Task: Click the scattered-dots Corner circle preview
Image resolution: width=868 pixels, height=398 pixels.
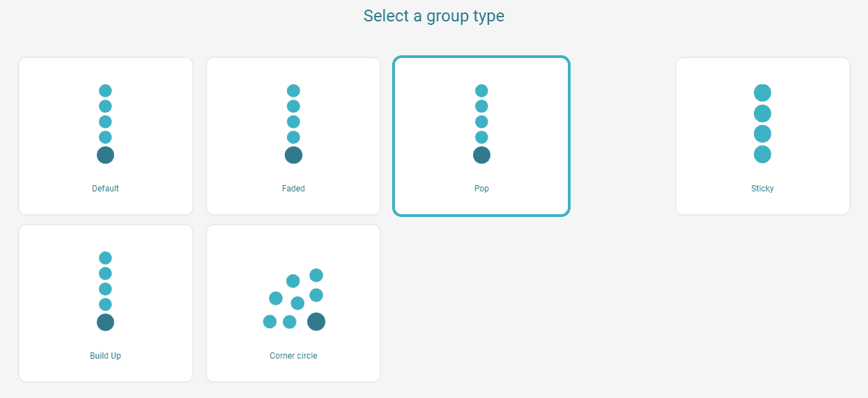Action: (x=293, y=298)
